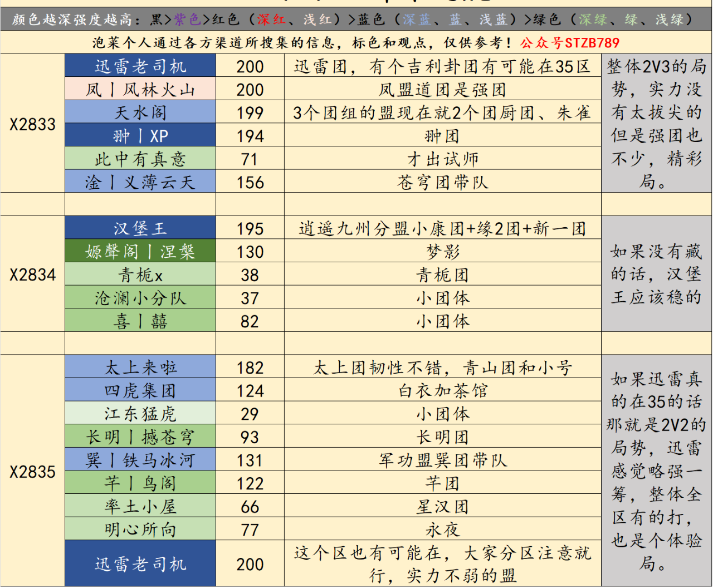This screenshot has height=588, width=713.
Task: Click the X2835 server label cell
Action: [33, 471]
